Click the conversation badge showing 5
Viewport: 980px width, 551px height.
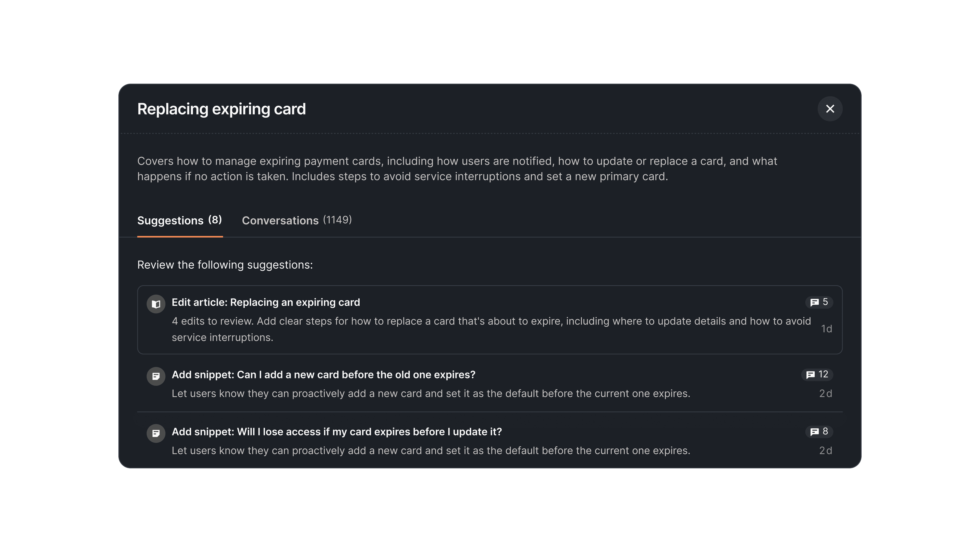tap(819, 302)
